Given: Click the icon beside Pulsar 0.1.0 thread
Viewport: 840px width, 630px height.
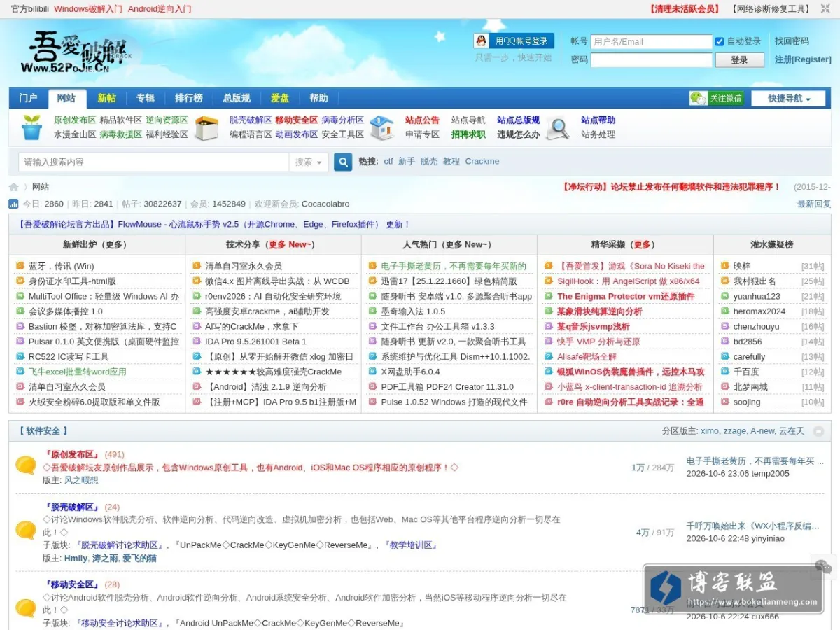Looking at the screenshot, I should (20, 342).
